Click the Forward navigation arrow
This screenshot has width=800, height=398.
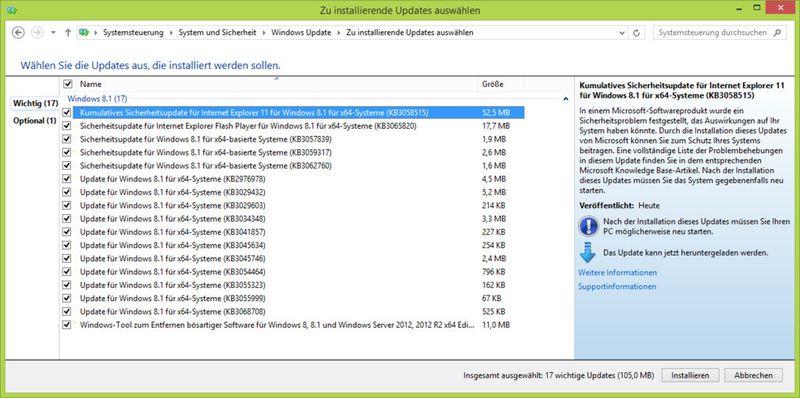point(37,33)
